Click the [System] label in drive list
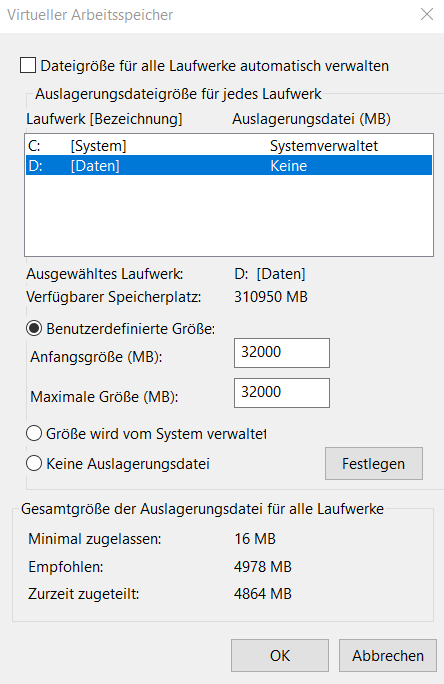The width and height of the screenshot is (444, 684). pos(98,146)
